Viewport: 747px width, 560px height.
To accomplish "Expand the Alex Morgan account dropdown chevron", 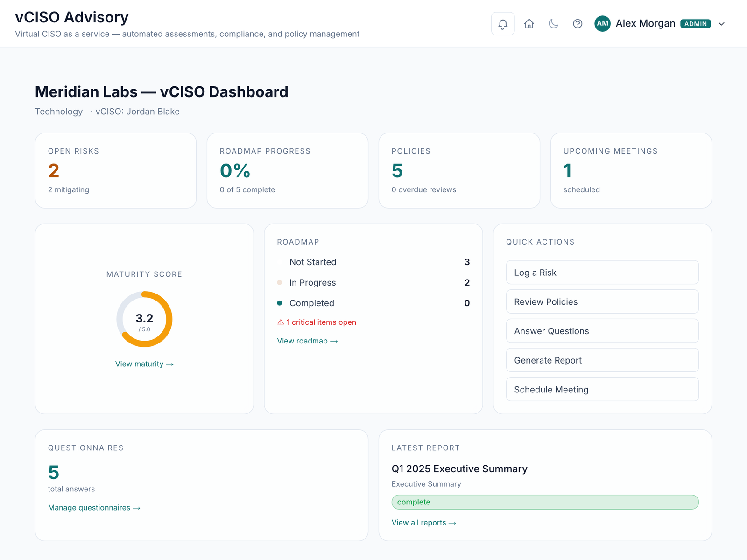I will click(721, 24).
